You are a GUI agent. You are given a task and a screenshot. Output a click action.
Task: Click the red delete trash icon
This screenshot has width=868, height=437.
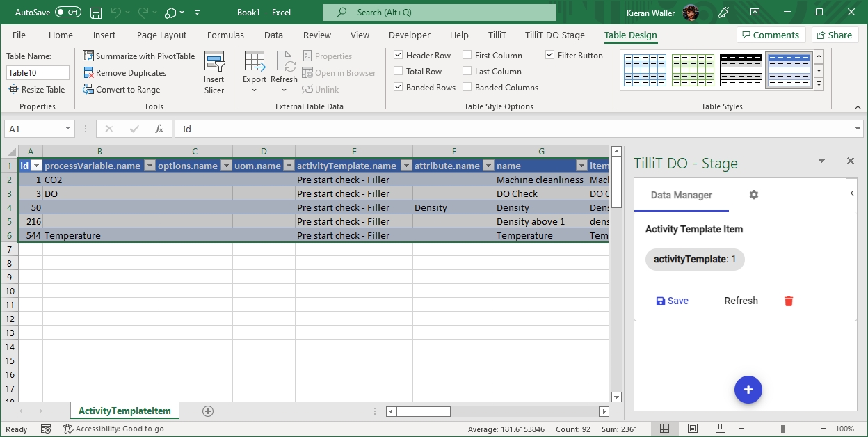tap(788, 301)
